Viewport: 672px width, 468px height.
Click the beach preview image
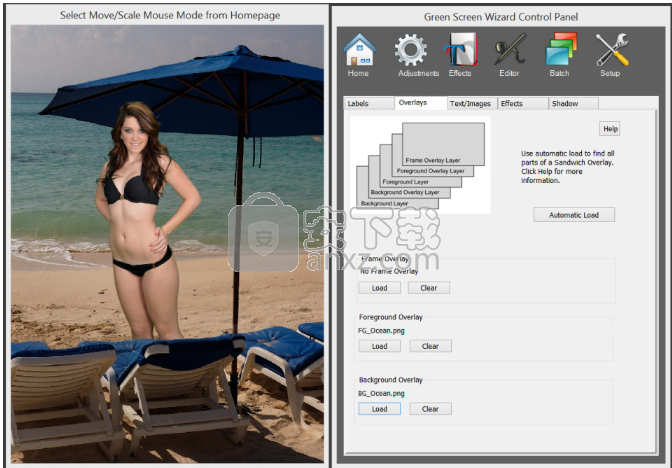click(167, 243)
